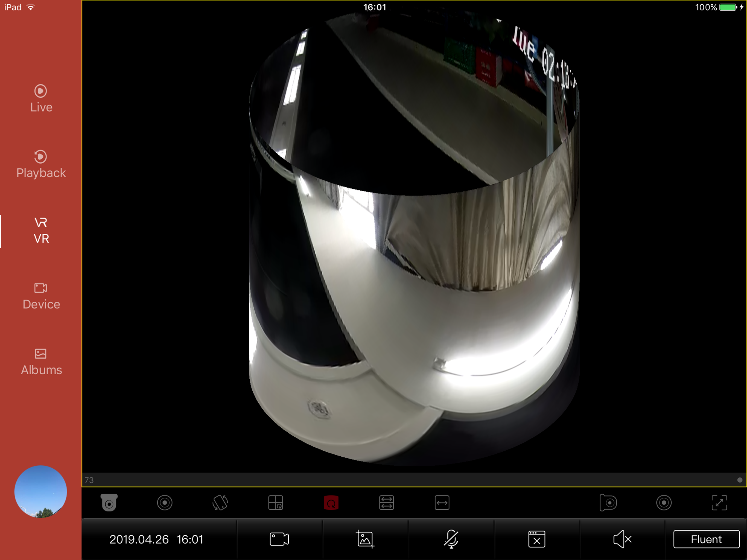
Task: Select the fisheye circle view mode
Action: (165, 503)
